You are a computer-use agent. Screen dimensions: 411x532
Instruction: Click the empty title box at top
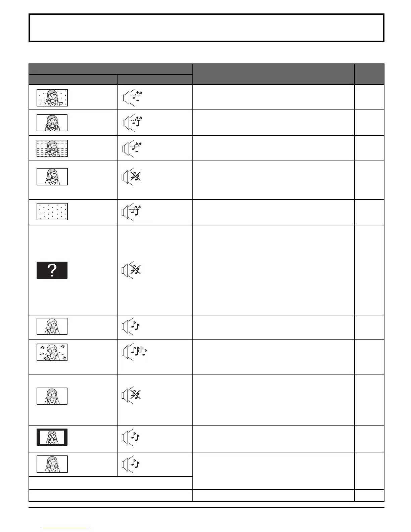tap(206, 28)
